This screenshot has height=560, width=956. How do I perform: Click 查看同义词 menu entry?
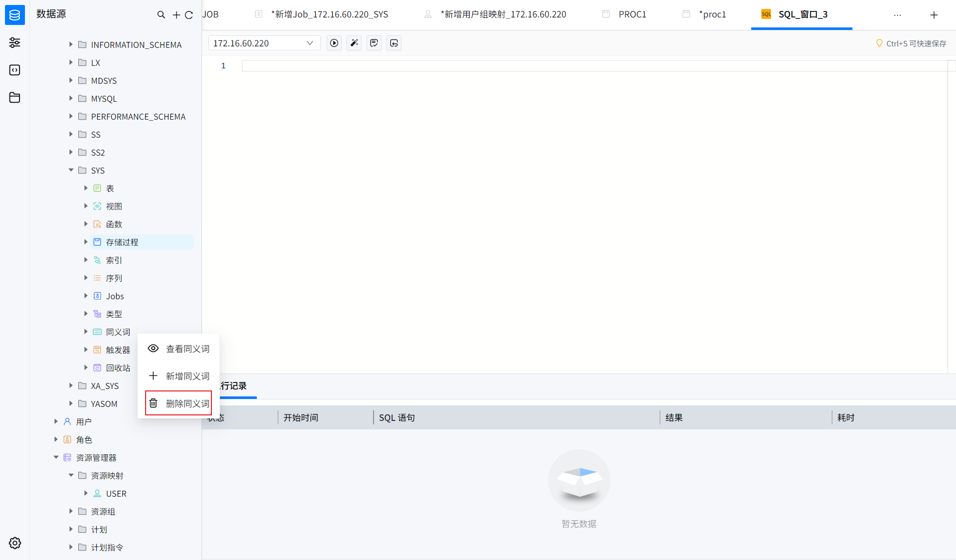(x=179, y=349)
